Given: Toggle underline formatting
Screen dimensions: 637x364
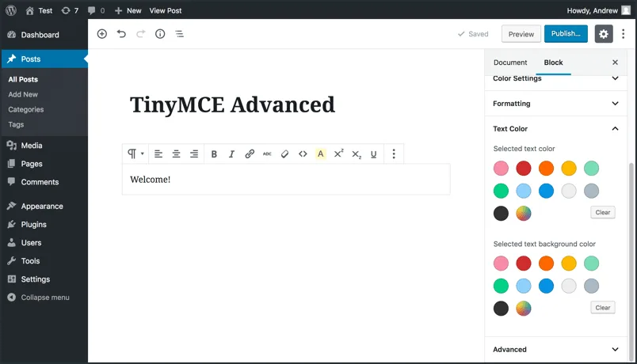Looking at the screenshot, I should coord(373,154).
